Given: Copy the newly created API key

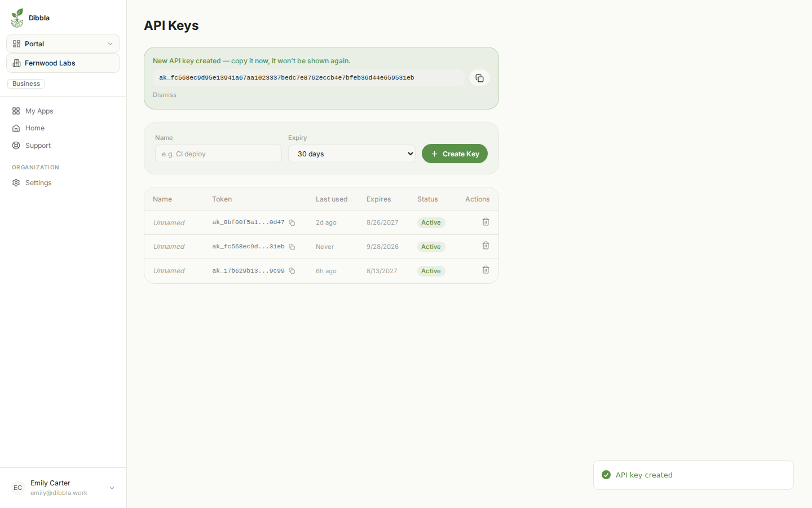Looking at the screenshot, I should pos(479,78).
